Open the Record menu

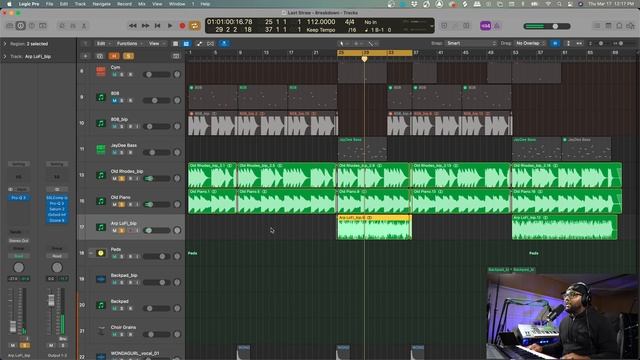(124, 4)
